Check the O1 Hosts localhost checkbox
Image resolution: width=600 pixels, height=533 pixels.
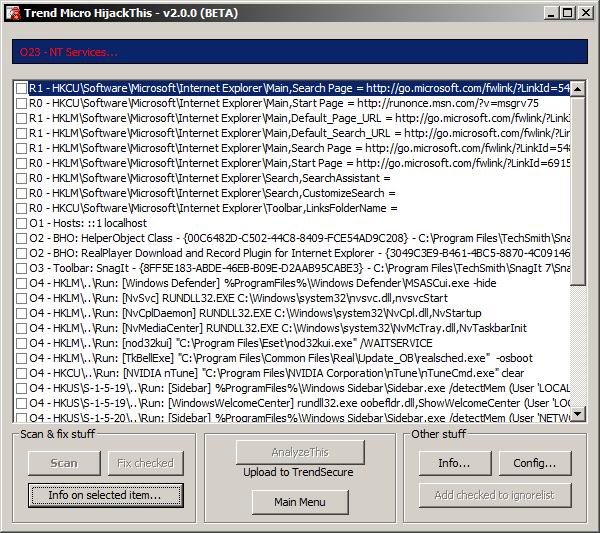point(21,223)
